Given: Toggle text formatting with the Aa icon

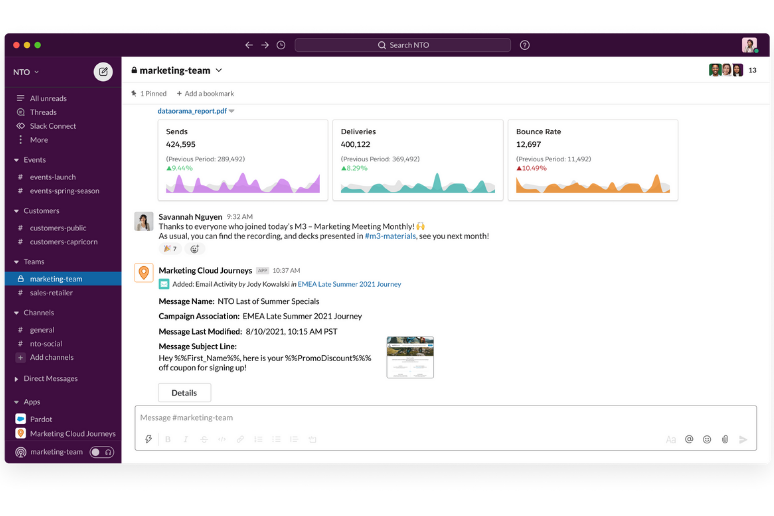Looking at the screenshot, I should [671, 439].
